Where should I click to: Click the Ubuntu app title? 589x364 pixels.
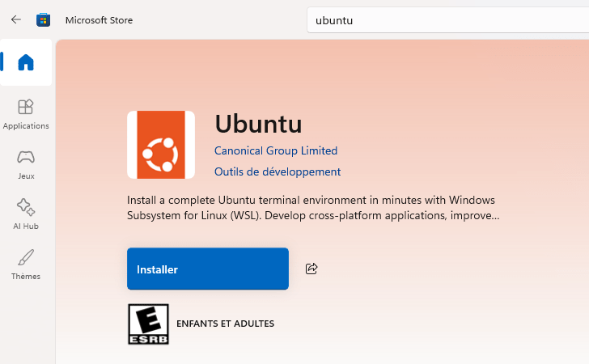(258, 123)
